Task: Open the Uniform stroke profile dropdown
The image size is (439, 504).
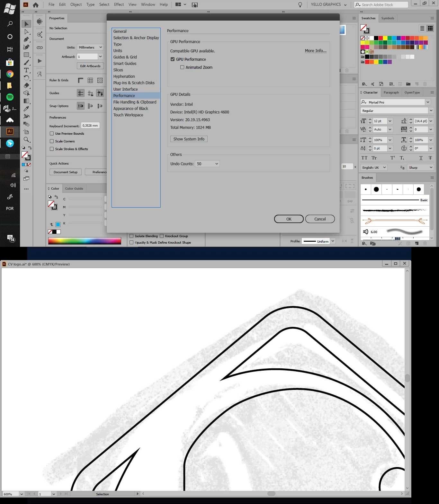Action: (x=333, y=241)
